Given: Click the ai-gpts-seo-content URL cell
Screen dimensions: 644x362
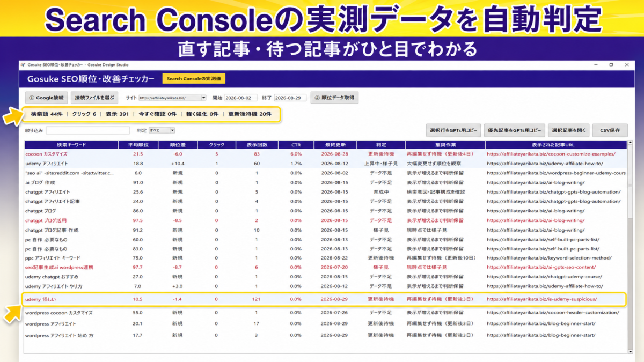Looking at the screenshot, I should [541, 267].
